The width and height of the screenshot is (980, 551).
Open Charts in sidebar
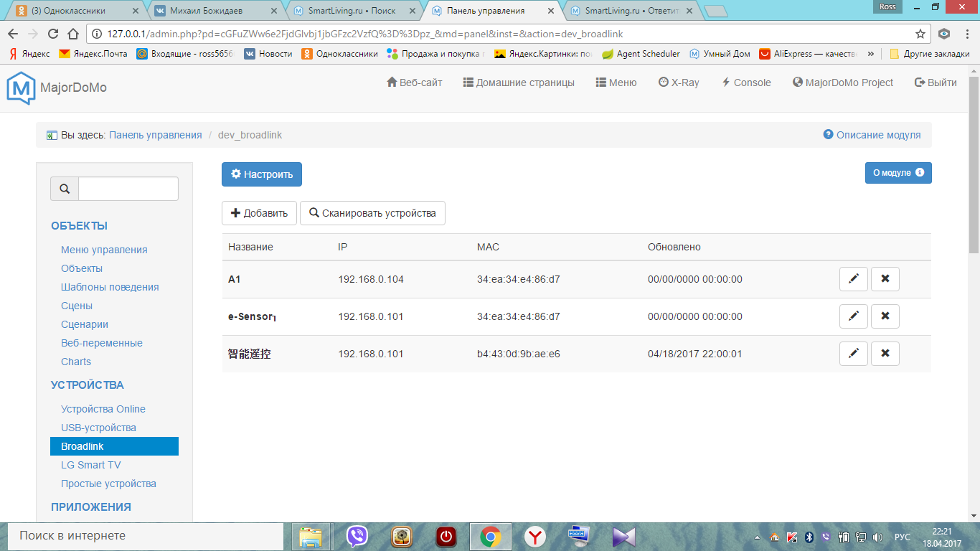(76, 362)
